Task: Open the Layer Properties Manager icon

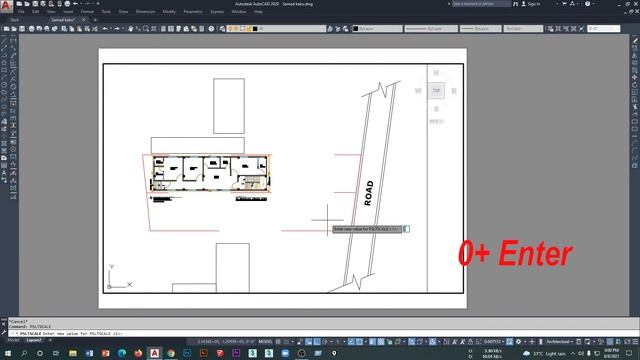Action: click(222, 29)
